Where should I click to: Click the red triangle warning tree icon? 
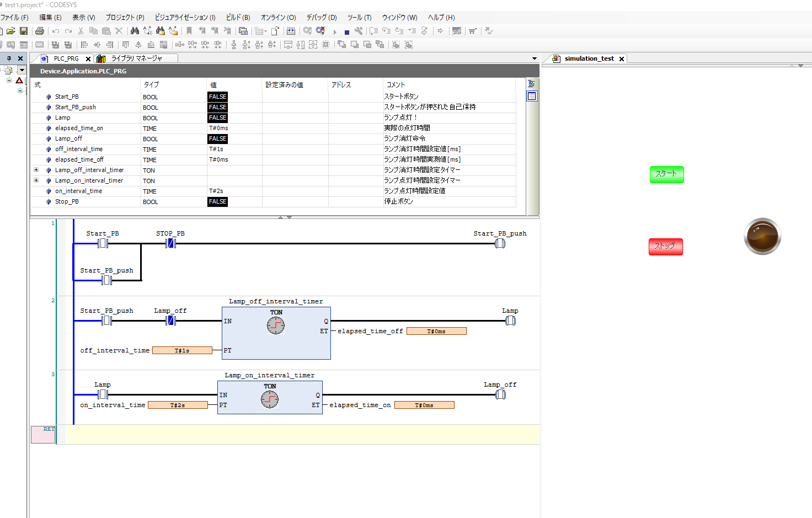coord(19,81)
